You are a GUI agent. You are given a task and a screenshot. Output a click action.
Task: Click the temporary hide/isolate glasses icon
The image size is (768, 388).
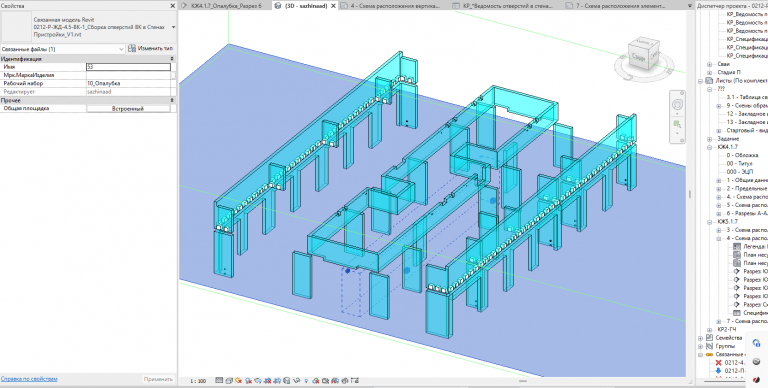point(297,381)
